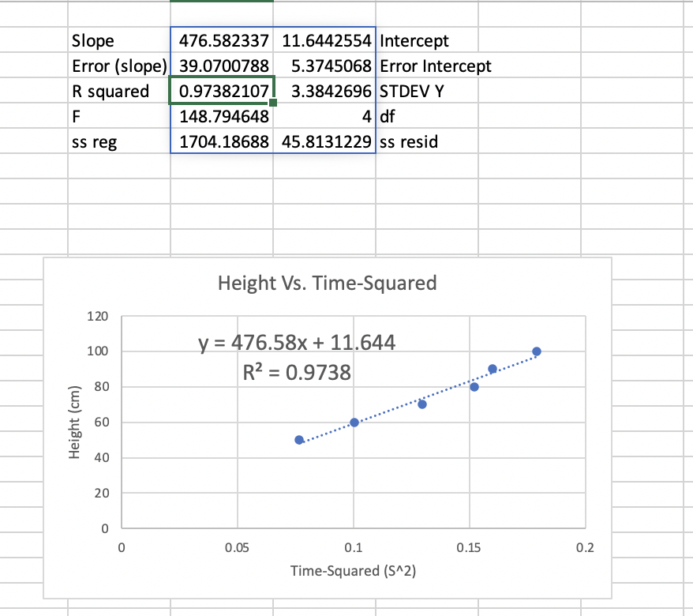Screen dimensions: 693x616
Task: Click the R squared value 0.97382107
Action: tap(223, 91)
